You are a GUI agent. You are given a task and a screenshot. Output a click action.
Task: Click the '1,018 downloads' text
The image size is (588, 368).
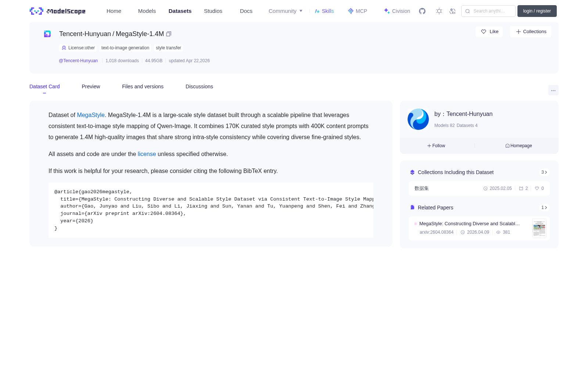pos(122,61)
